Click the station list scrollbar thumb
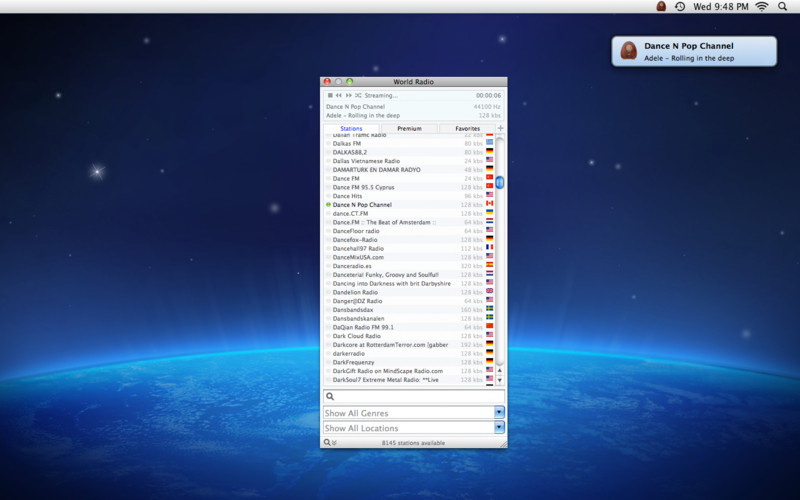The image size is (800, 500). coord(500,182)
